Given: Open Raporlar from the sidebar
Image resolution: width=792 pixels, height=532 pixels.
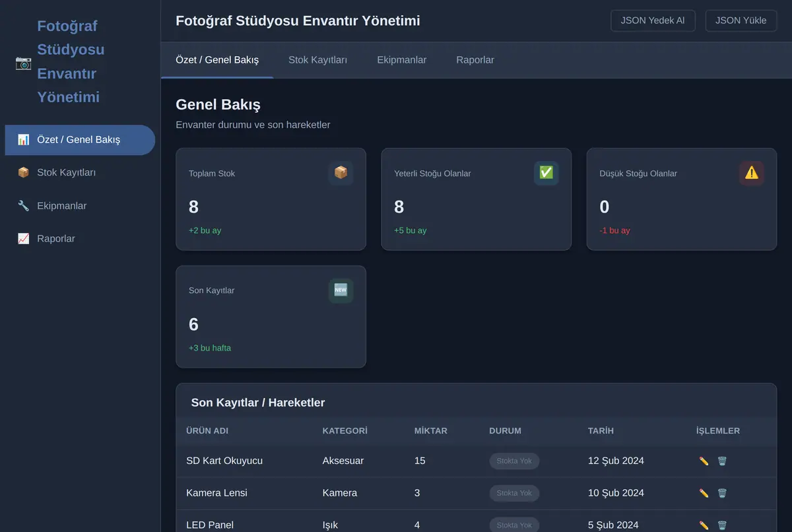Looking at the screenshot, I should pos(80,239).
